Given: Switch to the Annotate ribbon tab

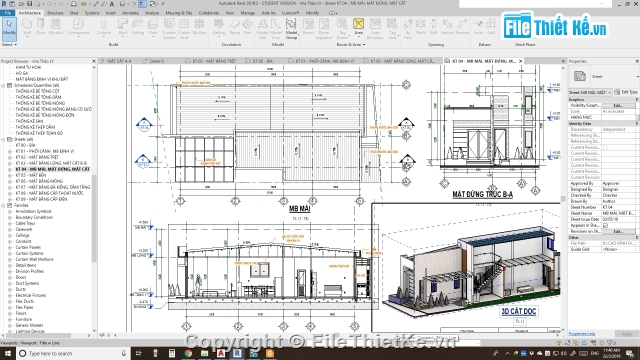Looking at the screenshot, I should (130, 13).
